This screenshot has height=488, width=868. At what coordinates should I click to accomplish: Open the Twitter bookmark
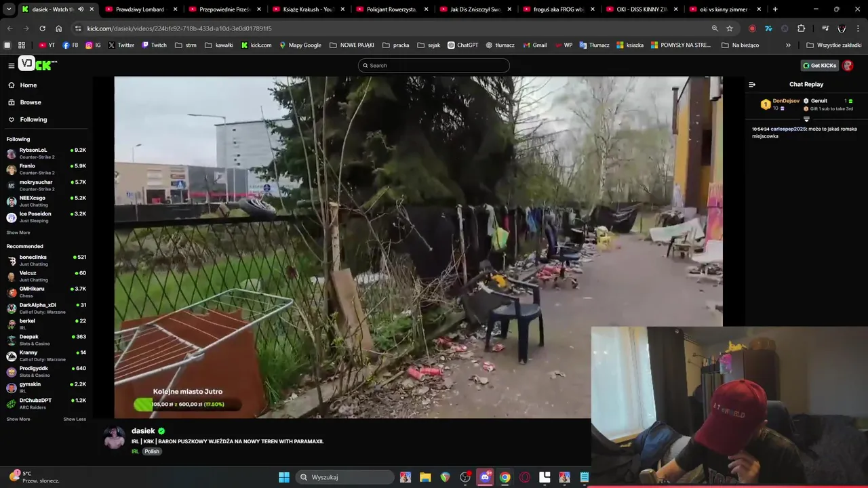pos(121,45)
